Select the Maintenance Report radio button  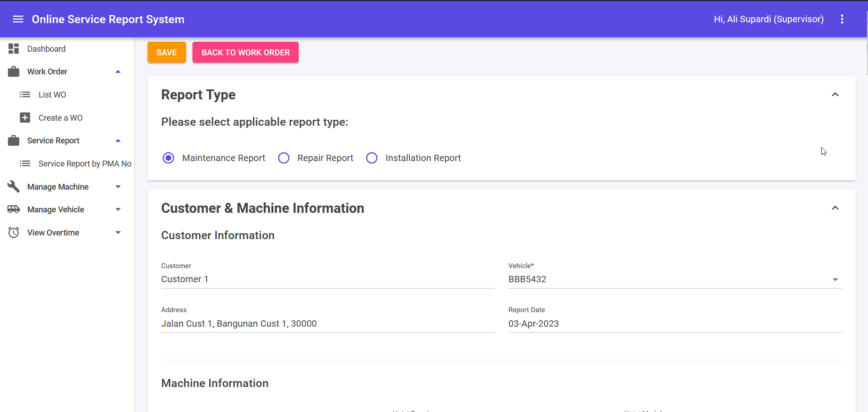coord(168,158)
